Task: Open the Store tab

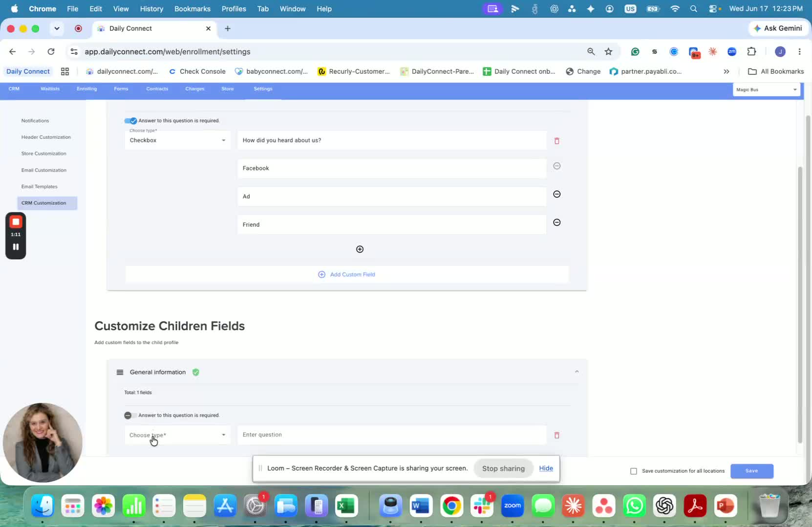Action: coord(228,88)
